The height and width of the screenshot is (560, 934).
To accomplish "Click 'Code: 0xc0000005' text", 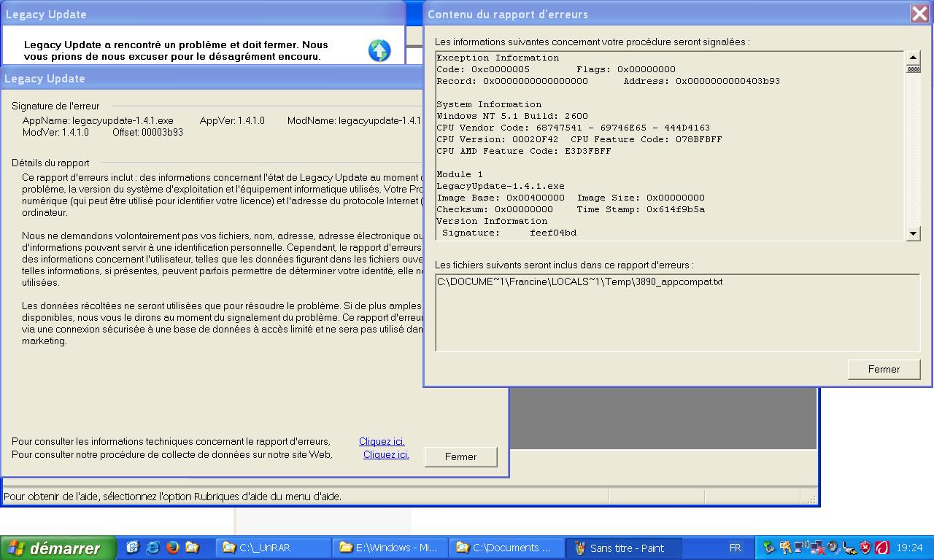I will pos(483,69).
